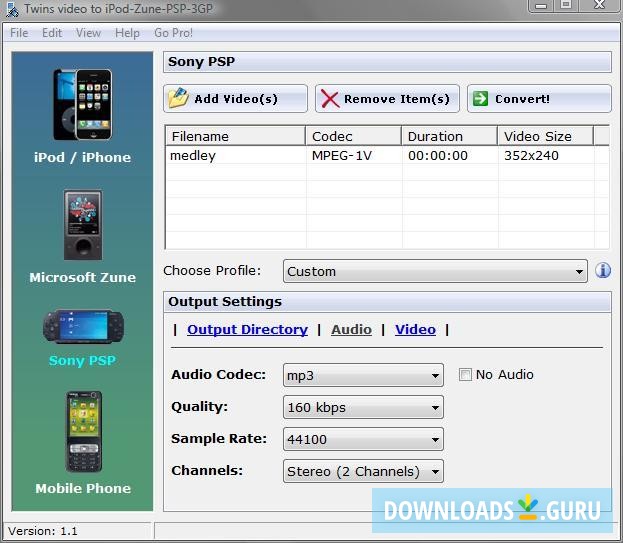Select the Mobile Phone device image
The height and width of the screenshot is (543, 623).
pyautogui.click(x=83, y=432)
